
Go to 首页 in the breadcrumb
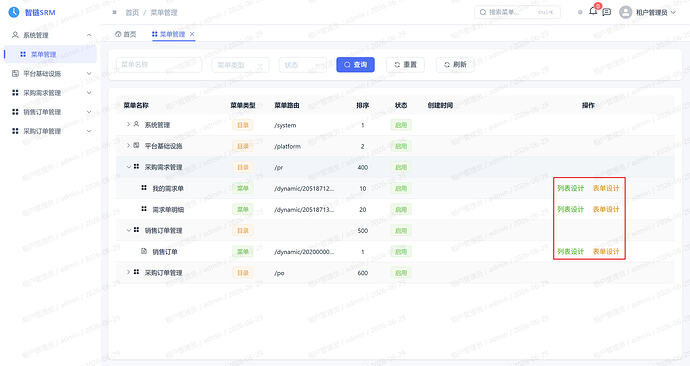tap(132, 12)
